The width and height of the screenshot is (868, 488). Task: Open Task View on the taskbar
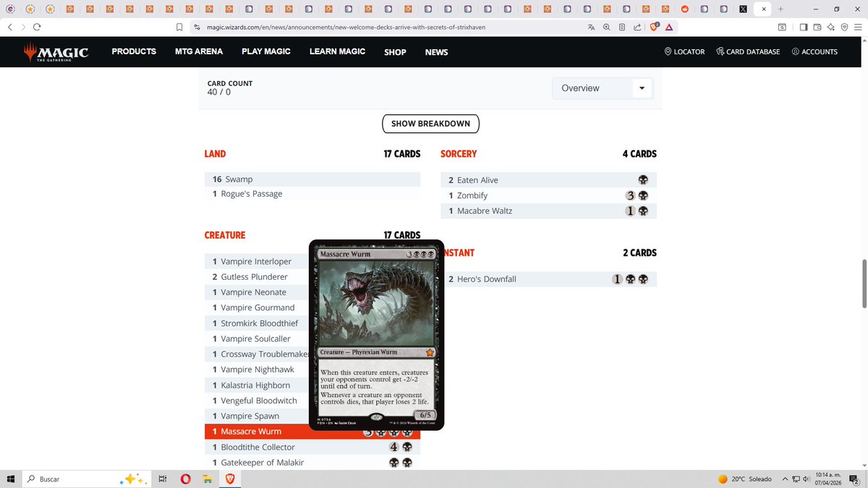pos(163,479)
